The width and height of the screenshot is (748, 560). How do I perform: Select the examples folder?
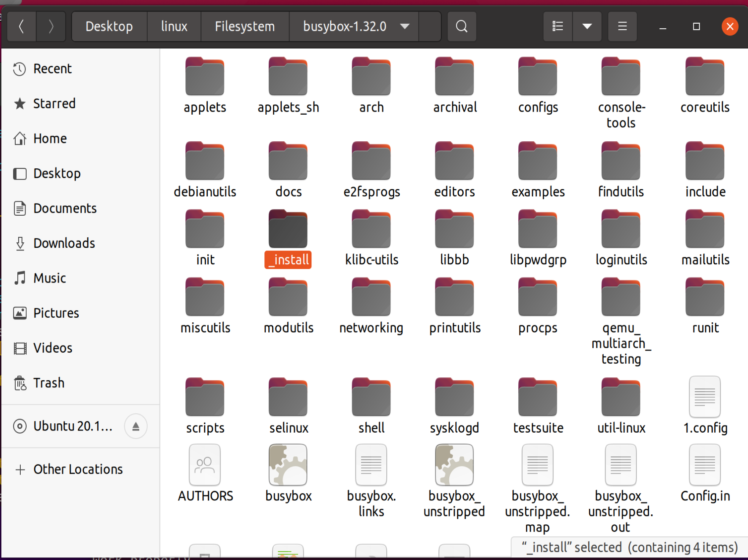[x=538, y=170]
